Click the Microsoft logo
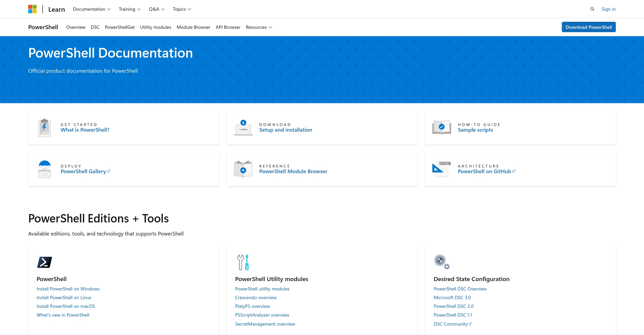Screen dimensions: 644x335 click(x=32, y=9)
